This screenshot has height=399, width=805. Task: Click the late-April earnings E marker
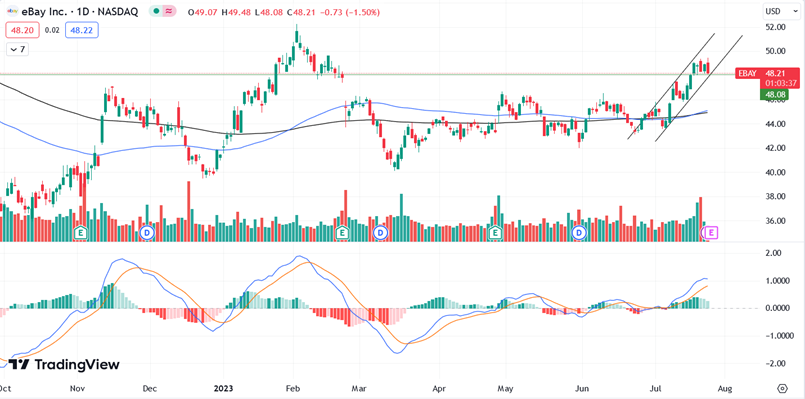point(495,233)
